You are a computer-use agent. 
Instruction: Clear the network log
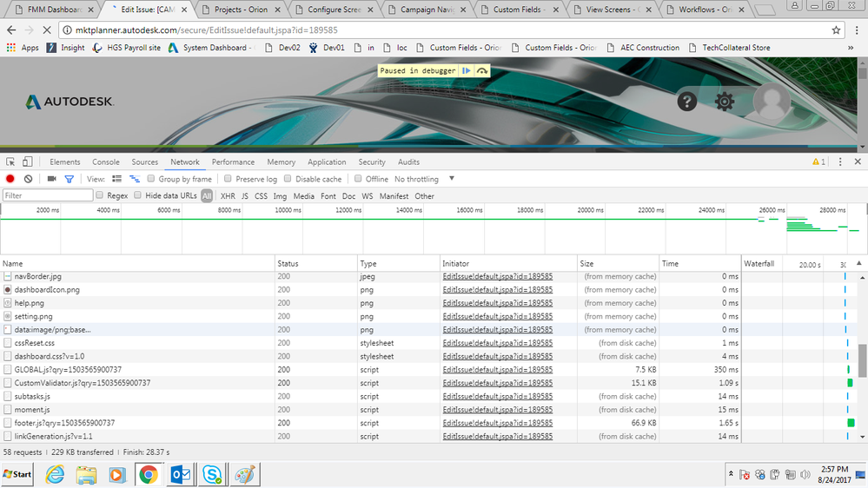(x=28, y=179)
